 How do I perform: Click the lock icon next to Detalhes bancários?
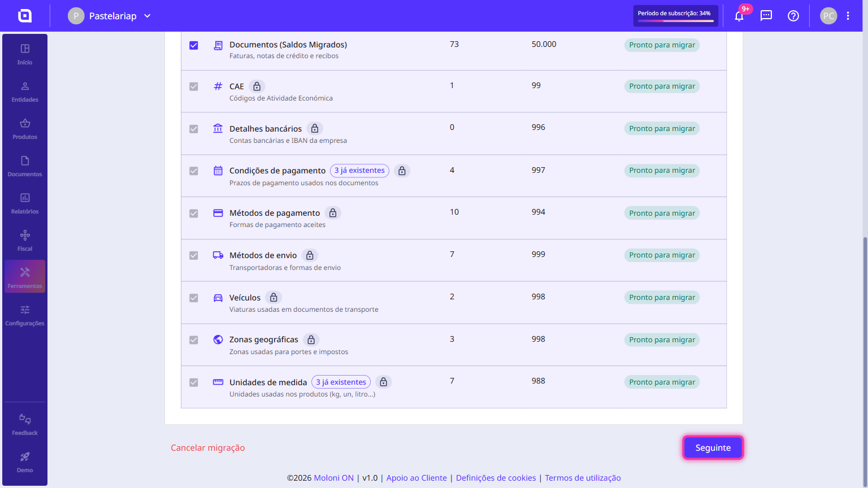click(315, 129)
